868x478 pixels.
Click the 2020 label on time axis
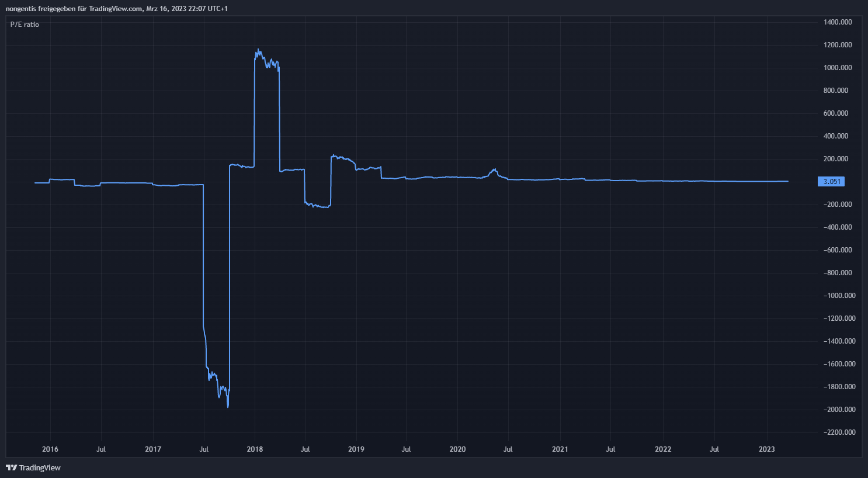[457, 449]
